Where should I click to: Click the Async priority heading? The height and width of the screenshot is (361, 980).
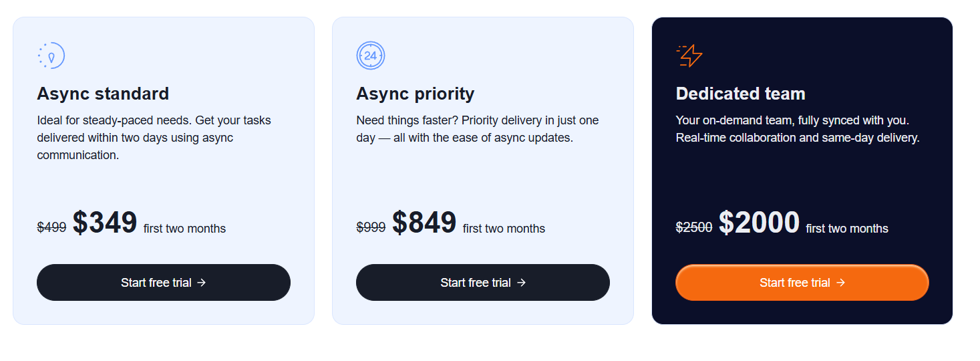click(x=415, y=94)
